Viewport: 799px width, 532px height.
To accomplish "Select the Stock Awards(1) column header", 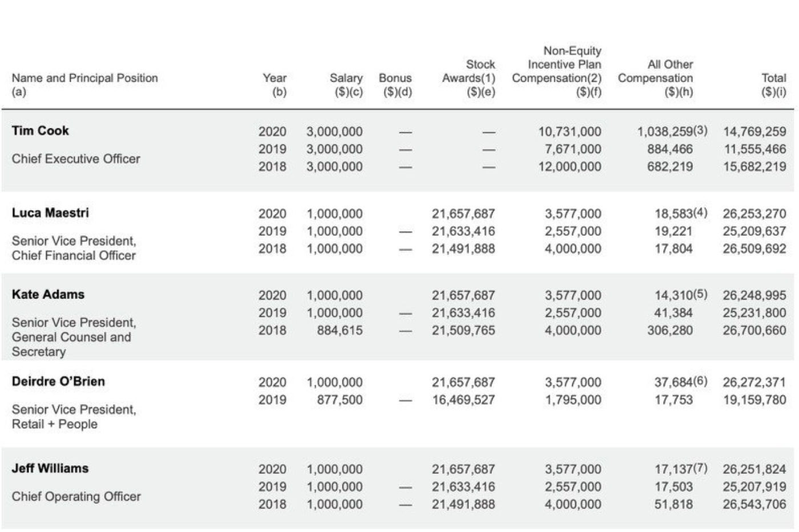I will tap(469, 78).
